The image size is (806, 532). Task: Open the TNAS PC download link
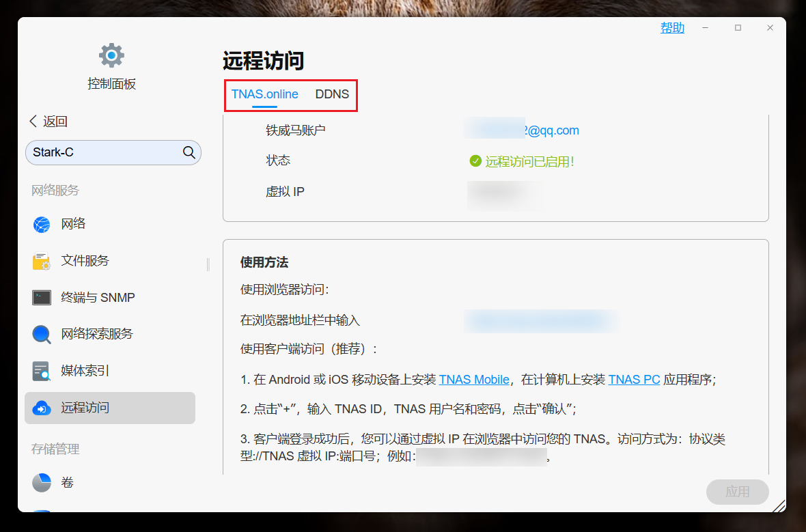click(x=635, y=379)
